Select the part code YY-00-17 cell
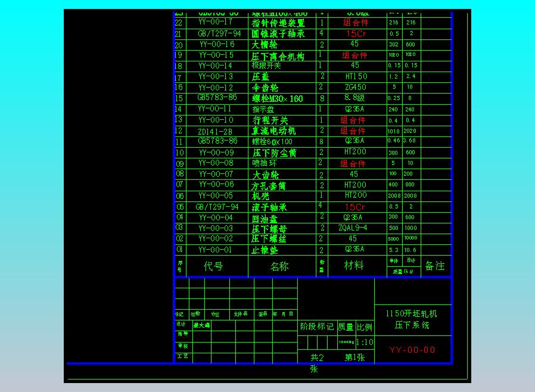The width and height of the screenshot is (535, 392). point(216,22)
